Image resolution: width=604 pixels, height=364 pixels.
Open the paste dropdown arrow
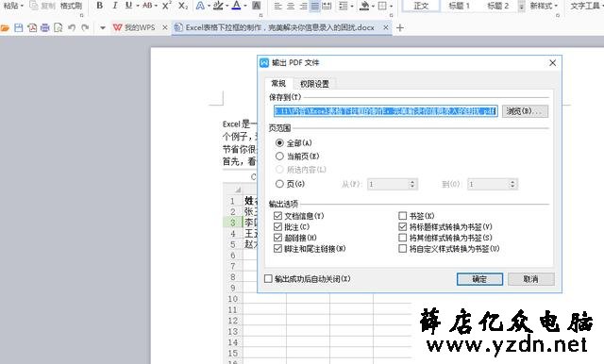pos(22,6)
